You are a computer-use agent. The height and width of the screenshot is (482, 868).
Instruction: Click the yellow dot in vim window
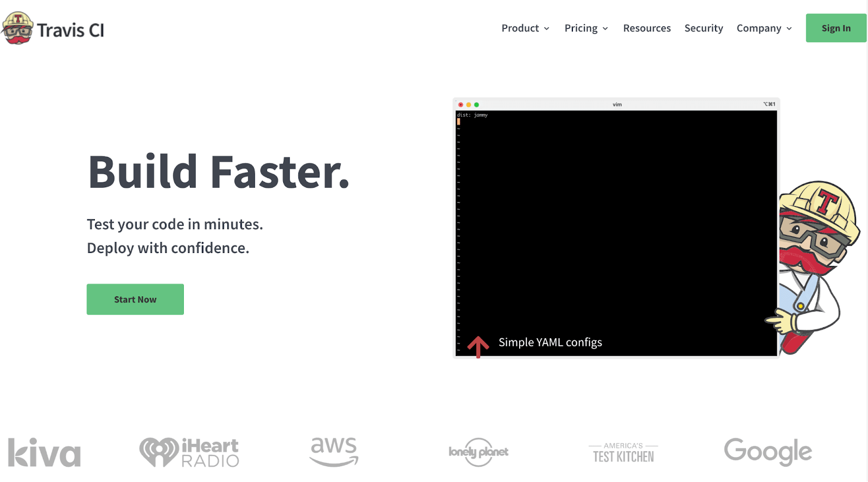coord(469,105)
